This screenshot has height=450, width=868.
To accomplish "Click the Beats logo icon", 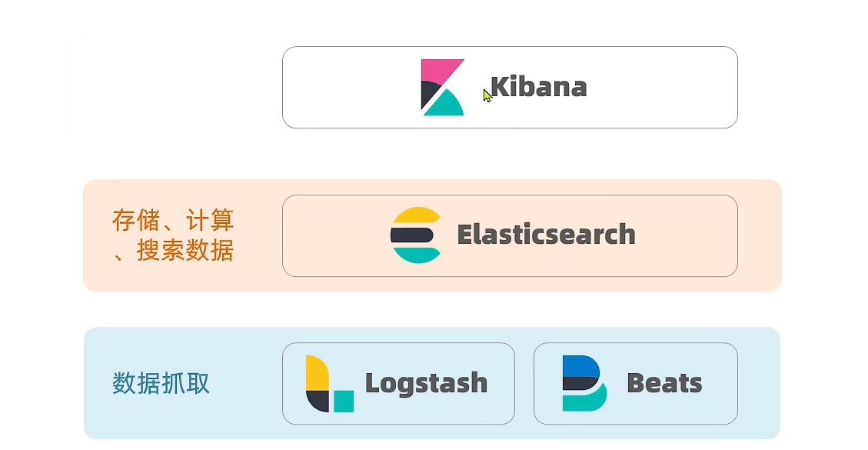I will [x=584, y=383].
